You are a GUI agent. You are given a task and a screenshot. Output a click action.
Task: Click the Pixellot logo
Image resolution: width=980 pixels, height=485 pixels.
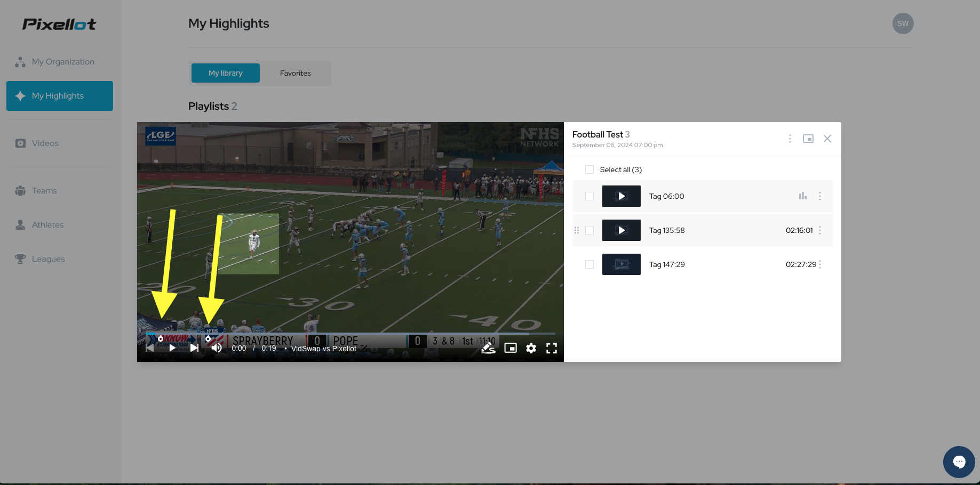(x=59, y=24)
